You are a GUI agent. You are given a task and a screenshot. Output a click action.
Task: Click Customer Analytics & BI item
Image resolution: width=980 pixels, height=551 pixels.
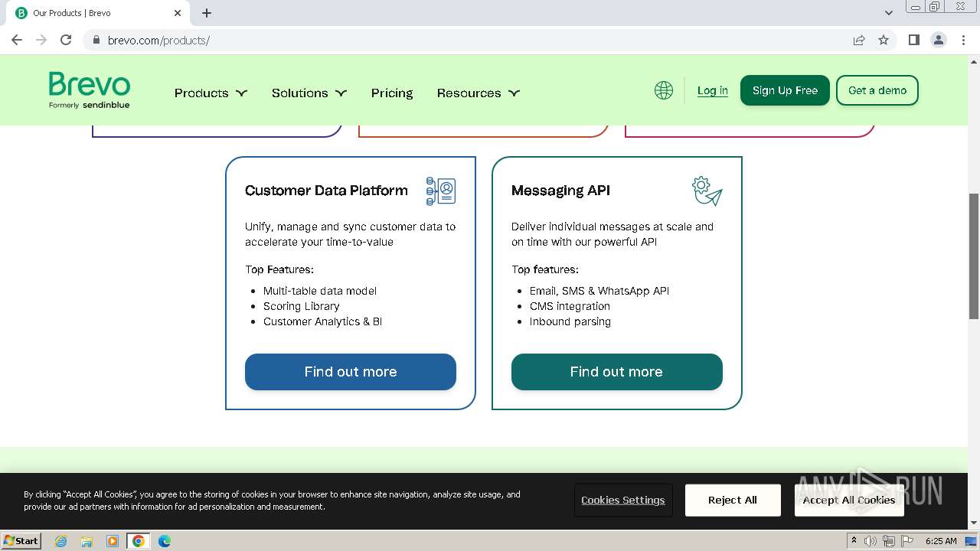tap(322, 321)
